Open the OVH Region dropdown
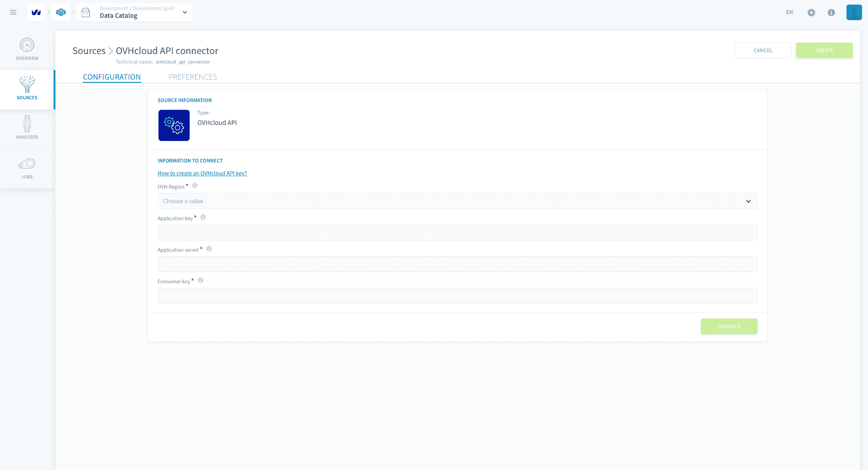This screenshot has width=868, height=470. pyautogui.click(x=457, y=201)
